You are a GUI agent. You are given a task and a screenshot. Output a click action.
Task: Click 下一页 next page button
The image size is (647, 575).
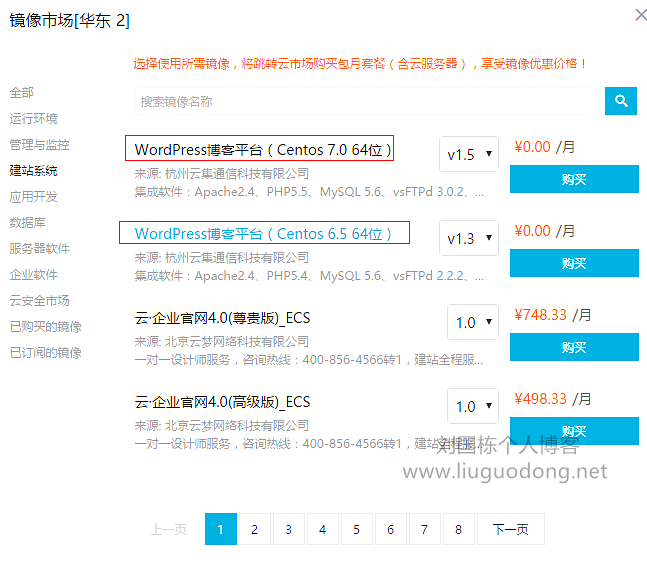510,529
